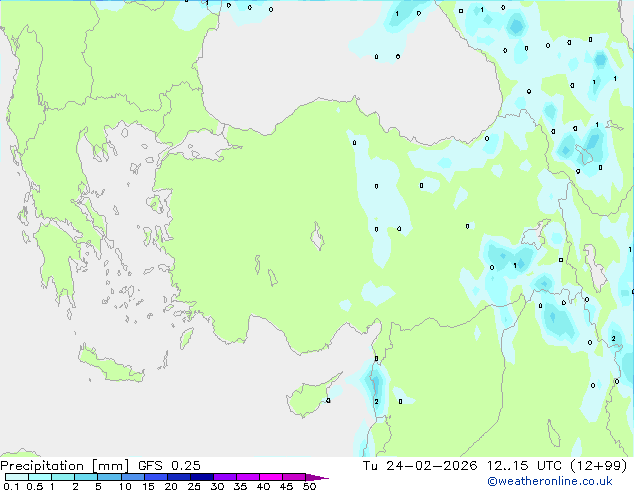634x490 pixels.
Task: Click the legend scale label '5'
Action: tap(98, 486)
